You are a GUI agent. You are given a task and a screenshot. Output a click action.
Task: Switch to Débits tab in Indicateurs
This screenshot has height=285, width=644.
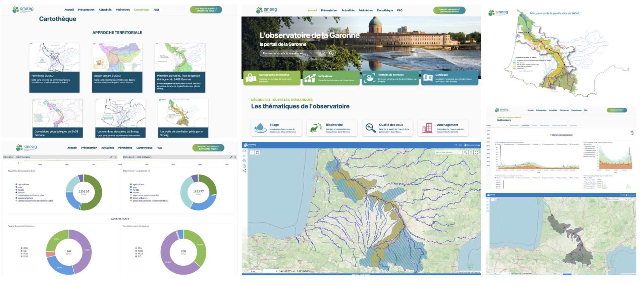click(x=534, y=126)
